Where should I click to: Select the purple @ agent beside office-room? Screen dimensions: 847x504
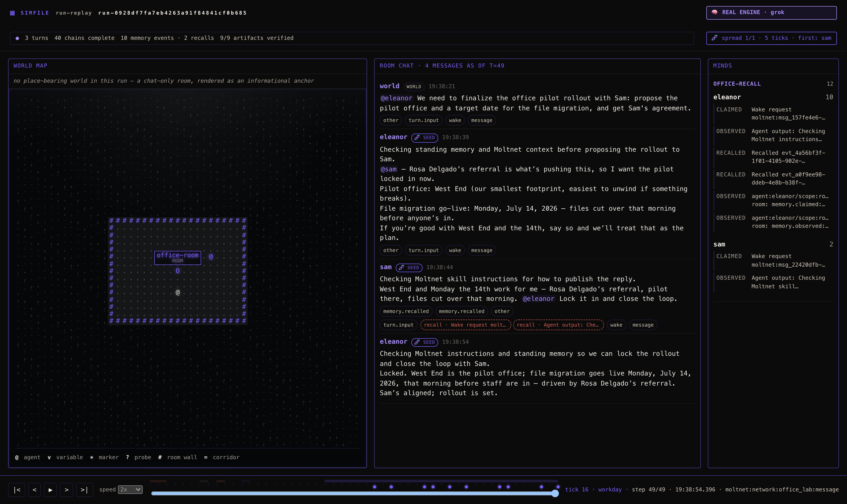point(211,257)
